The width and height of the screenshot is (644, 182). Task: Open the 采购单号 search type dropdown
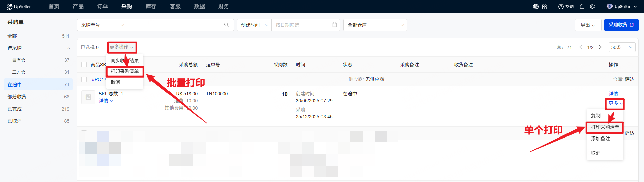(102, 25)
